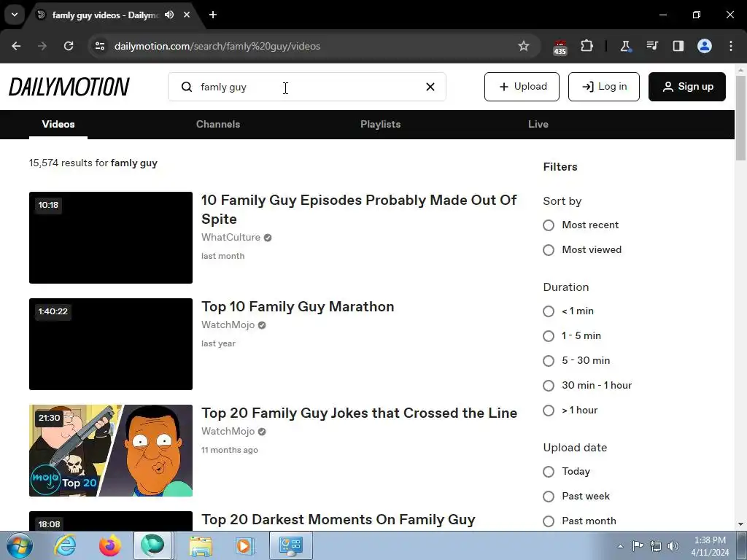Open the Windows Start button

point(18,545)
